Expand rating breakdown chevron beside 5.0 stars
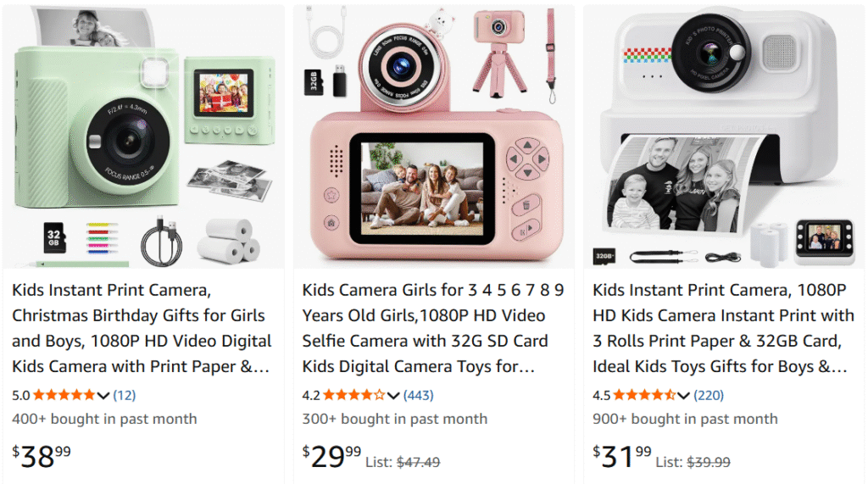Screen dimensions: 868x484 (104, 395)
